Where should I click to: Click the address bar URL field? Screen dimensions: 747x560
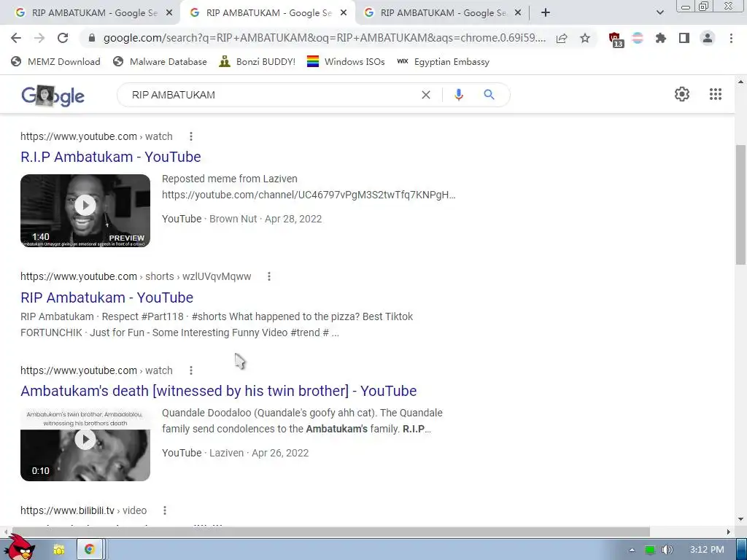coord(324,38)
